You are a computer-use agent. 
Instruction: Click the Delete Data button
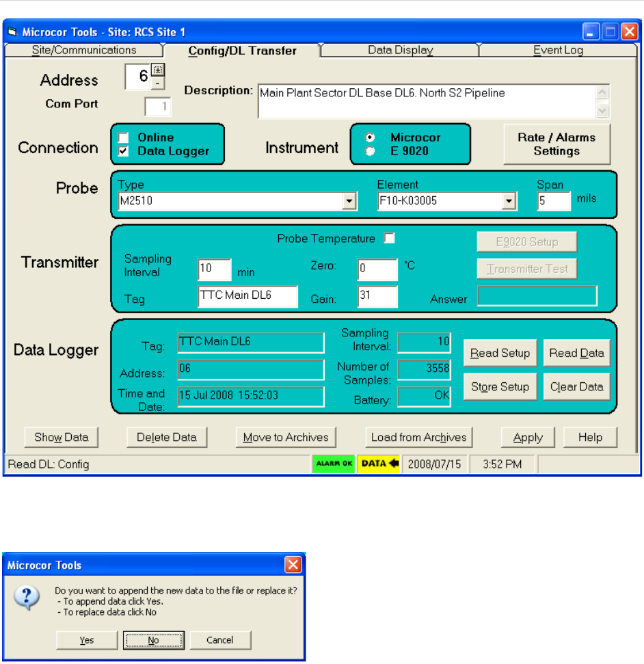(167, 437)
